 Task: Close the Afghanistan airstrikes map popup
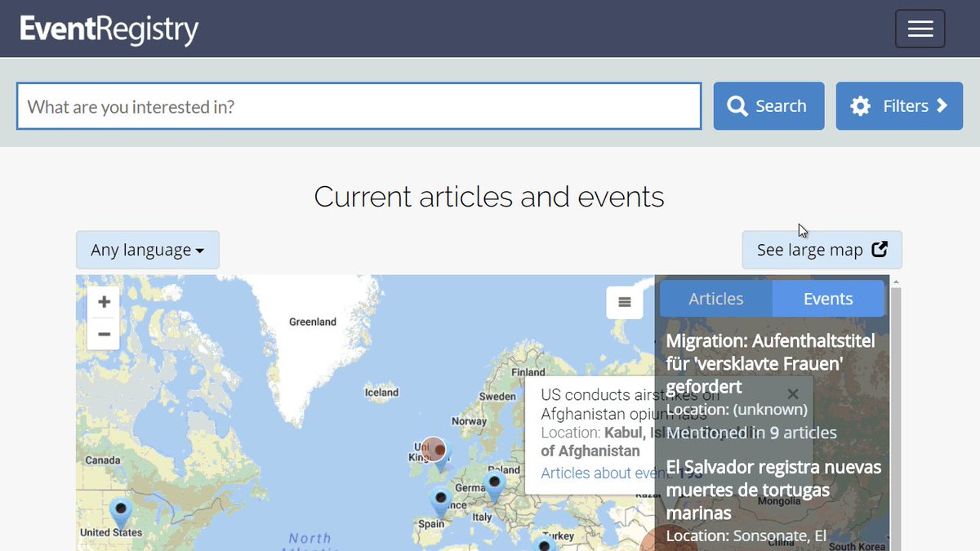(792, 394)
